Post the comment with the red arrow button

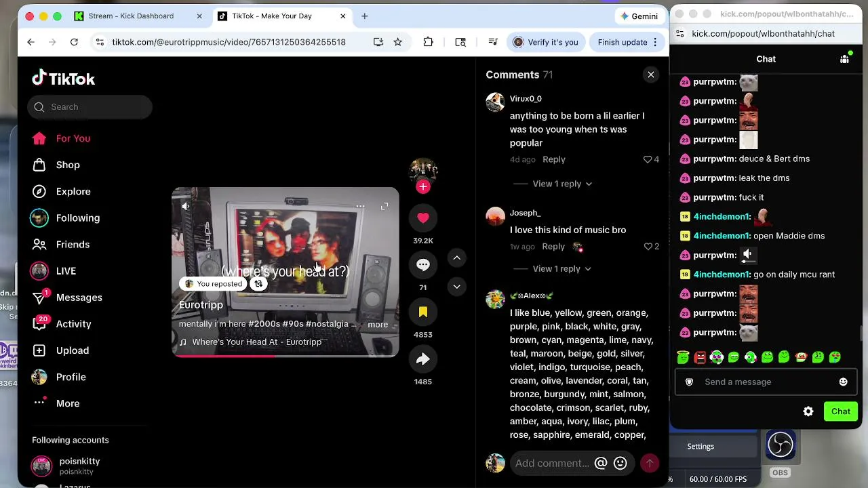click(650, 463)
